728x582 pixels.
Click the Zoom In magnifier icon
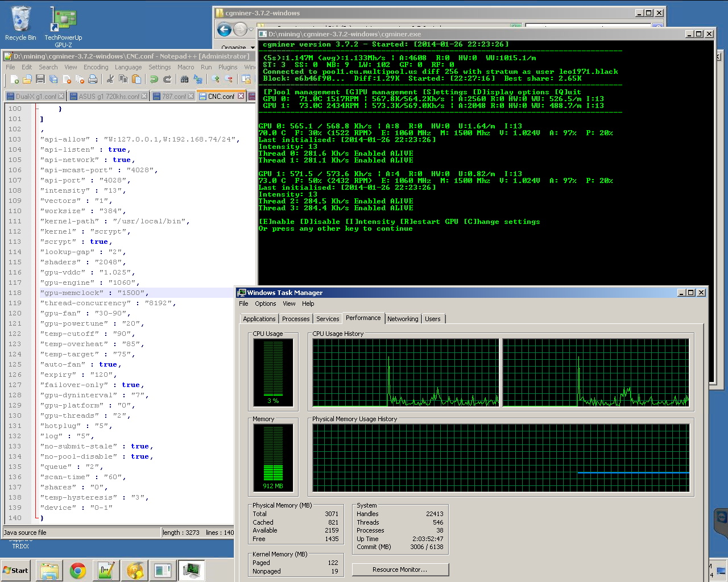[216, 80]
